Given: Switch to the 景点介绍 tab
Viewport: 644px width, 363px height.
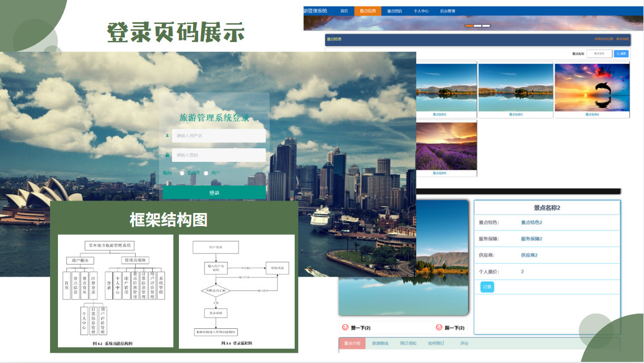Looking at the screenshot, I should click(x=352, y=343).
